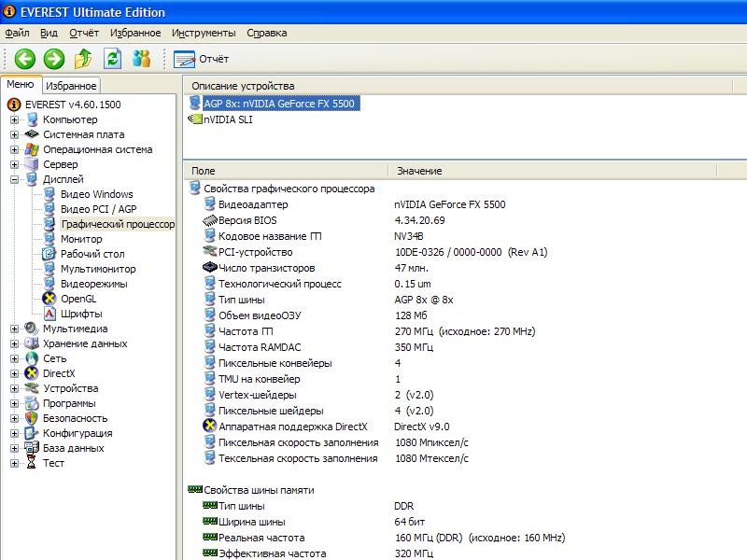Expand the Компьютер tree node
This screenshot has height=560, width=747.
coord(14,119)
